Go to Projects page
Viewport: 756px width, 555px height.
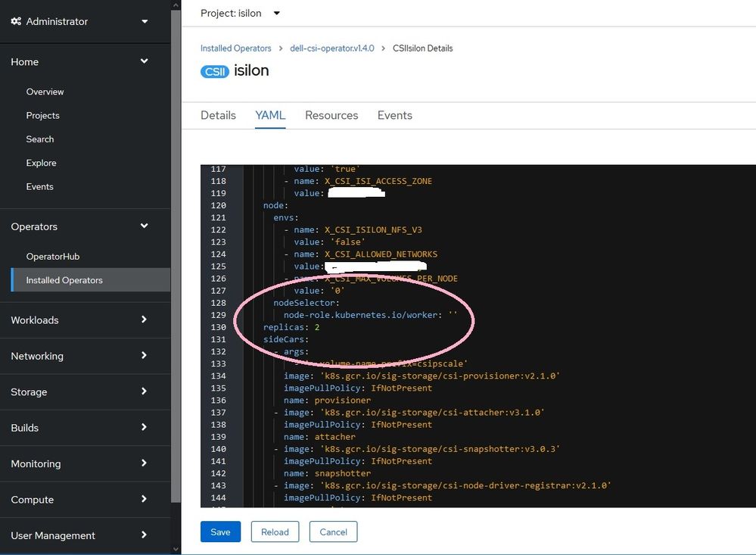tap(43, 115)
